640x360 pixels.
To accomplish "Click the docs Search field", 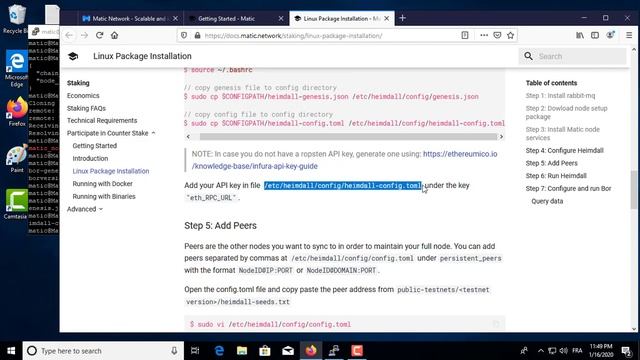I will [x=572, y=56].
